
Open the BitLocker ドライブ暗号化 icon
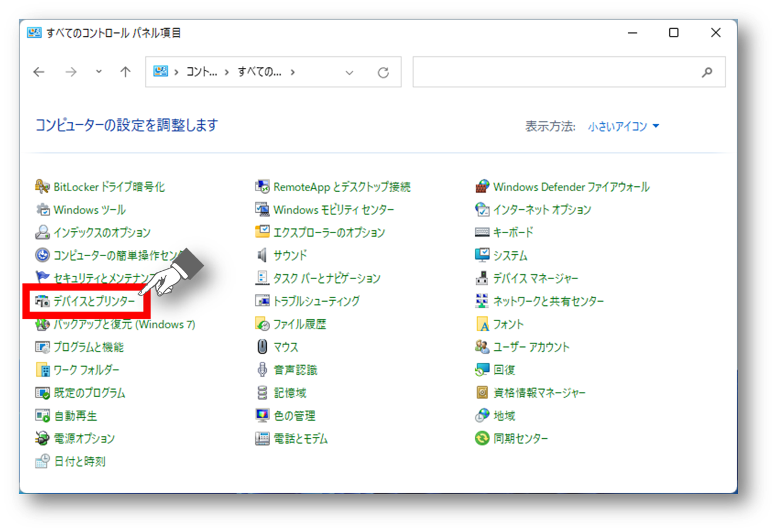pyautogui.click(x=42, y=187)
